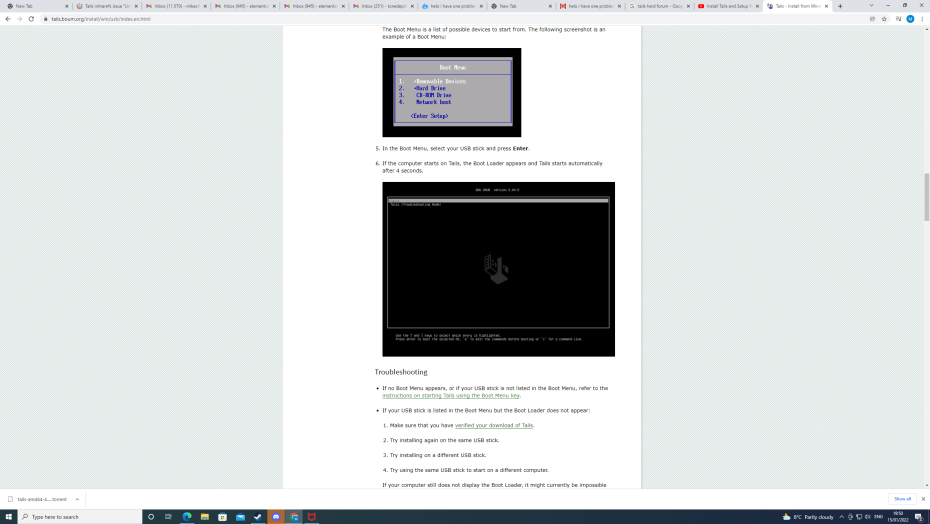Show hidden system tray icons
This screenshot has height=524, width=930.
point(841,517)
